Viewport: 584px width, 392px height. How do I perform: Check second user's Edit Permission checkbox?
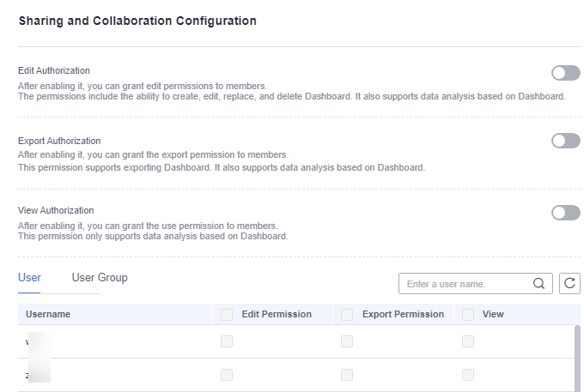point(227,375)
